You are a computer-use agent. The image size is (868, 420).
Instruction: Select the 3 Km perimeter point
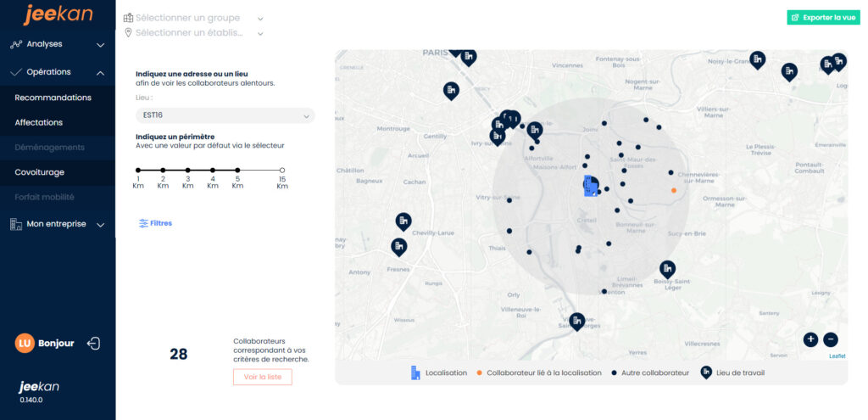188,171
